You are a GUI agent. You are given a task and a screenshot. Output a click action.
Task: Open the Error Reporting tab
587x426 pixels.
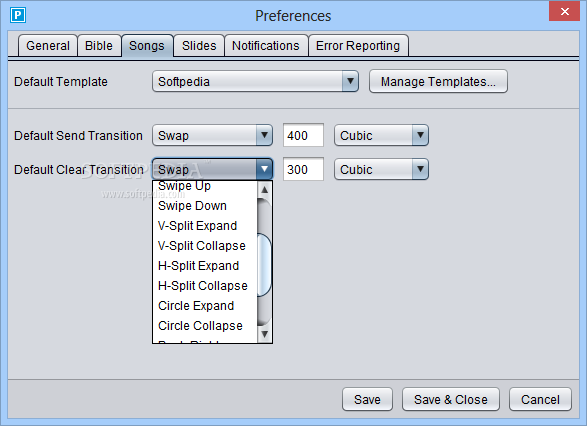(x=358, y=46)
